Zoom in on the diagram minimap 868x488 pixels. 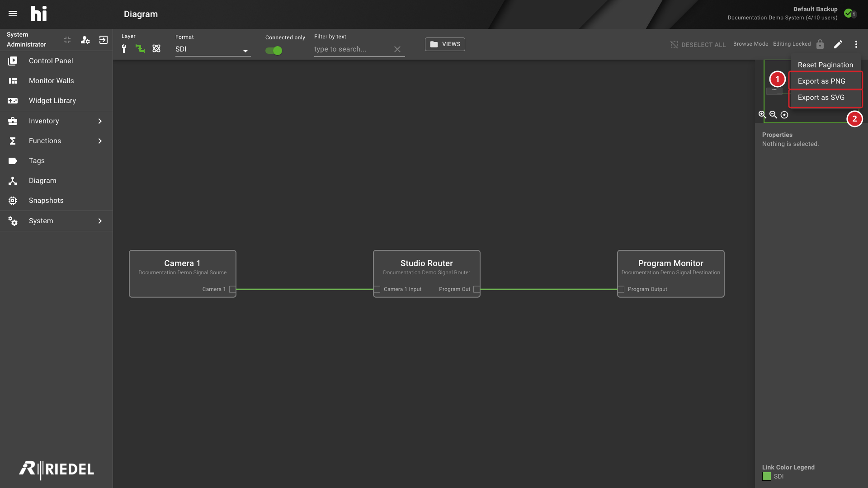click(x=762, y=115)
